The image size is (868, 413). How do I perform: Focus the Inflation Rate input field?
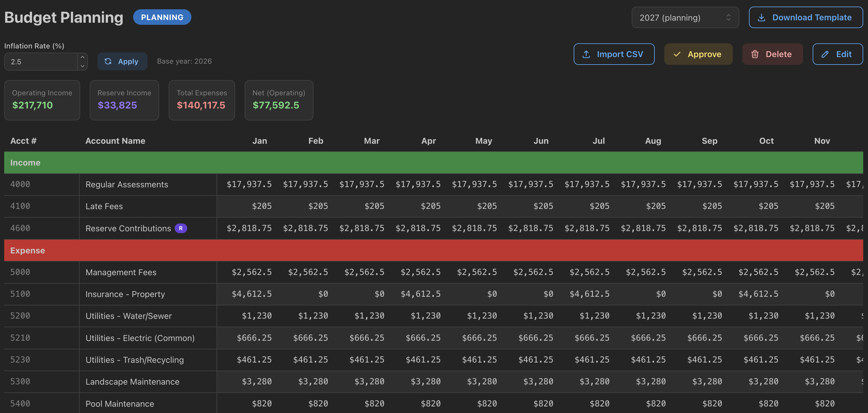(x=41, y=62)
